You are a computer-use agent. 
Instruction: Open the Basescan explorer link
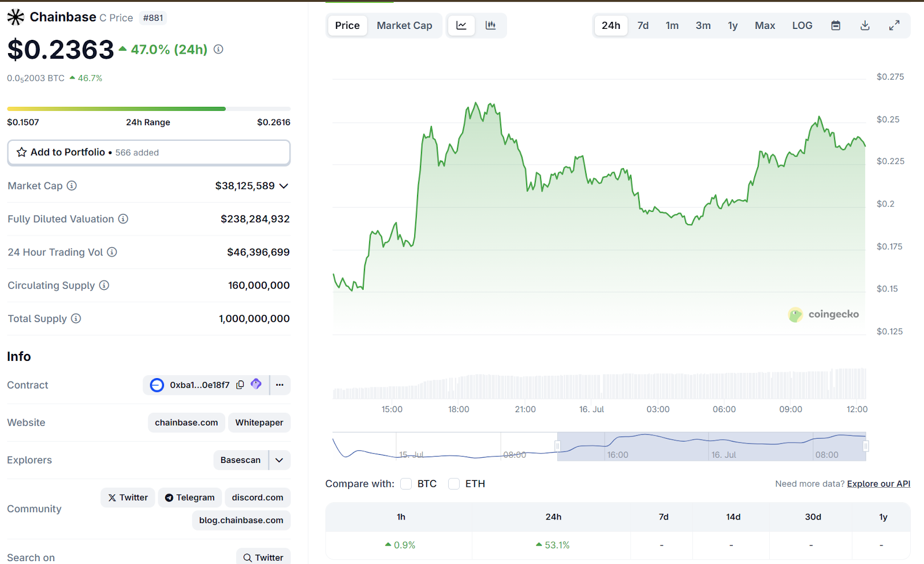pyautogui.click(x=241, y=460)
